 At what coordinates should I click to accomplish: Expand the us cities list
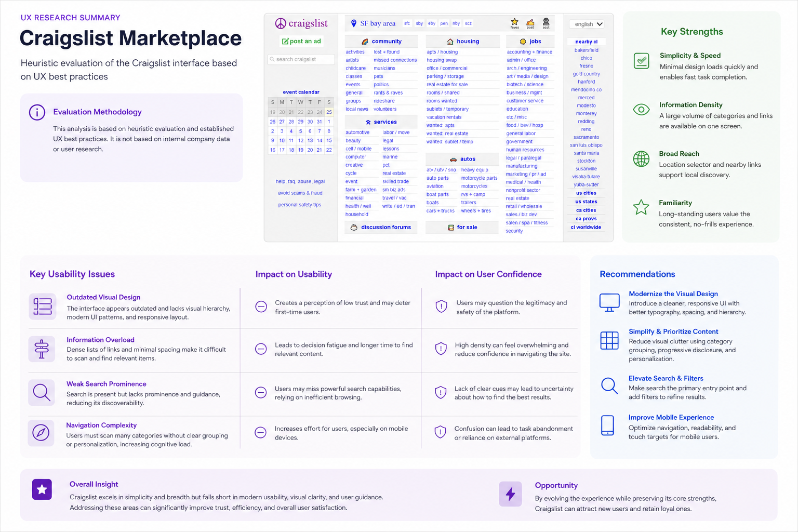[x=586, y=193]
